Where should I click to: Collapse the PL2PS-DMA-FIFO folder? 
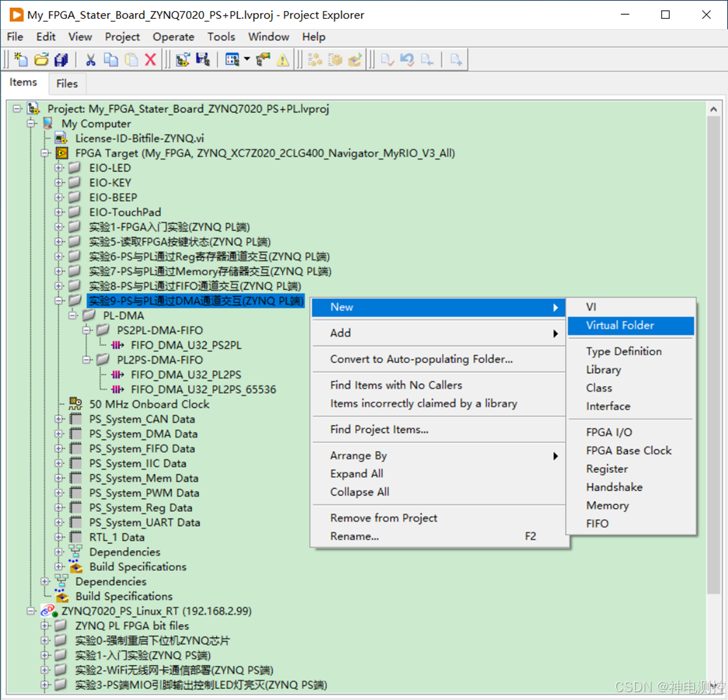[x=86, y=360]
